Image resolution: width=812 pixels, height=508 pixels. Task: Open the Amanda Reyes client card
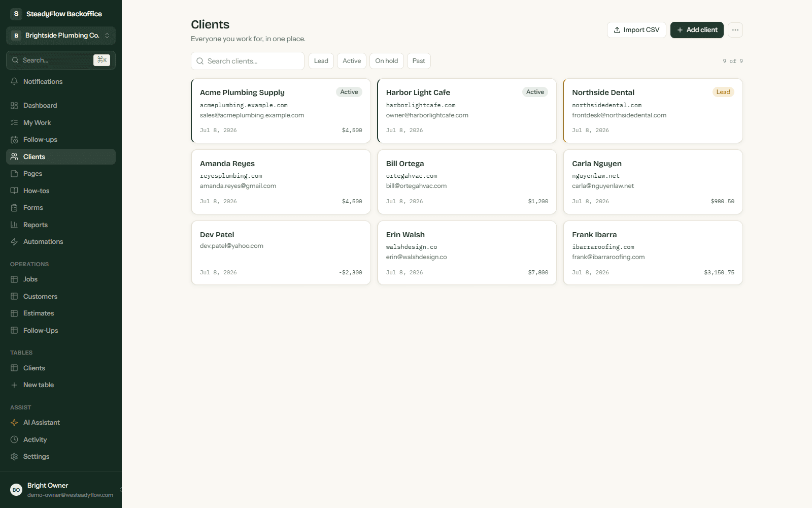(x=281, y=182)
